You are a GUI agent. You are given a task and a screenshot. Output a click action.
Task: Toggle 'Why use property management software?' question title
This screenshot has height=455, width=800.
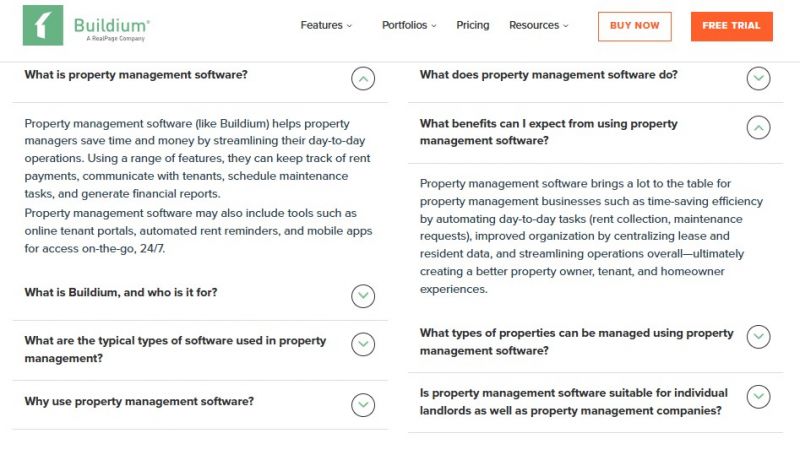pos(139,401)
